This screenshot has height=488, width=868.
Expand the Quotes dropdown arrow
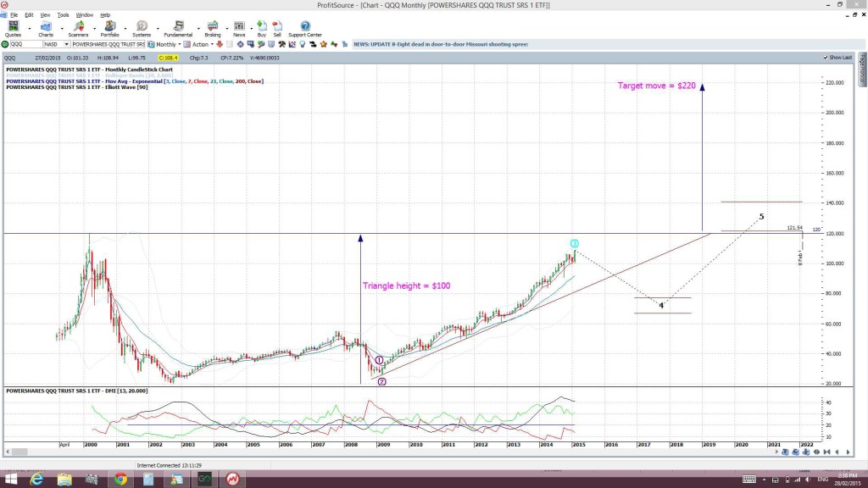30,28
